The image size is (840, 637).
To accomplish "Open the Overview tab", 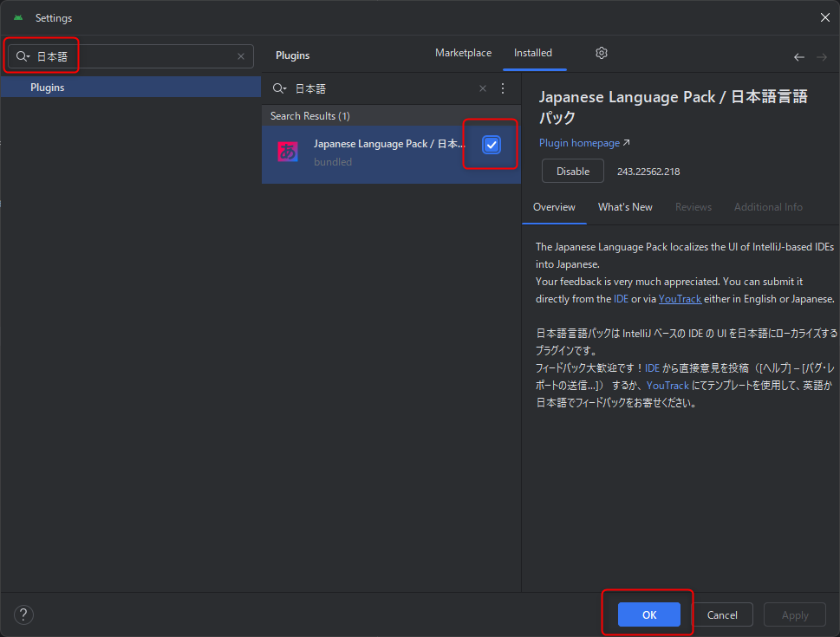I will [x=554, y=207].
